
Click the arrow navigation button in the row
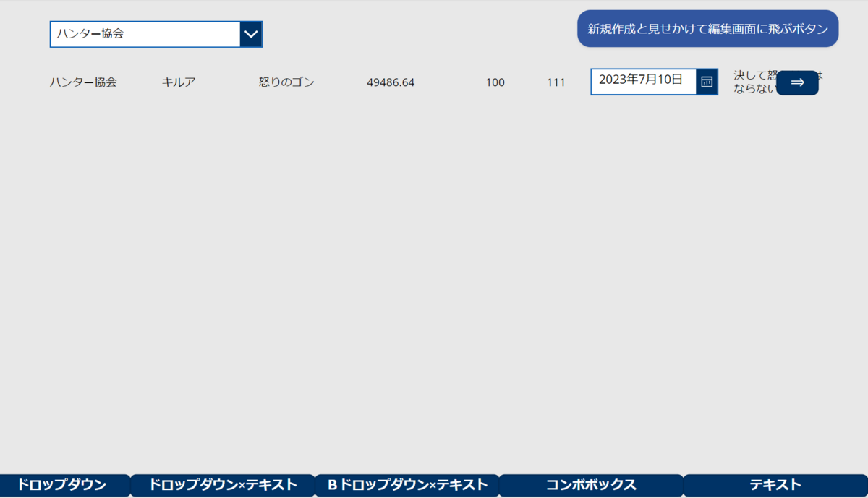click(797, 82)
